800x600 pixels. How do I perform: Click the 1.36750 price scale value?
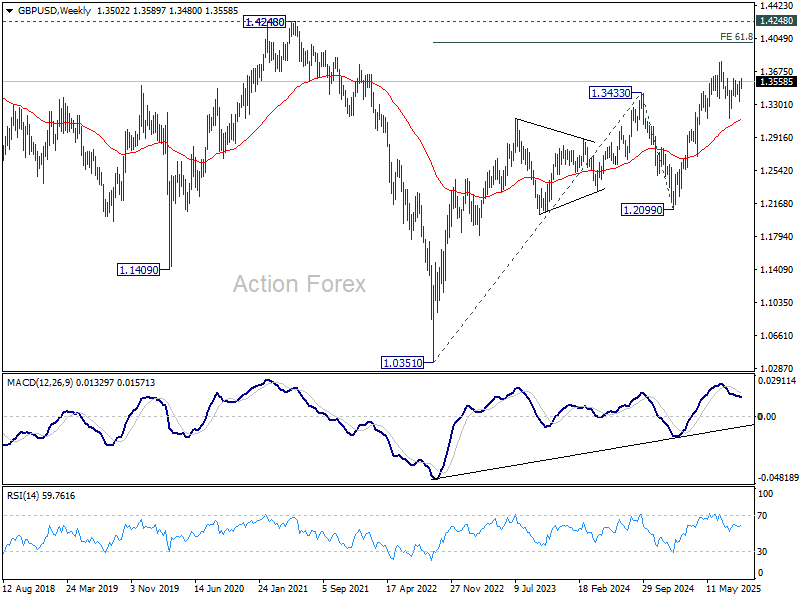777,72
